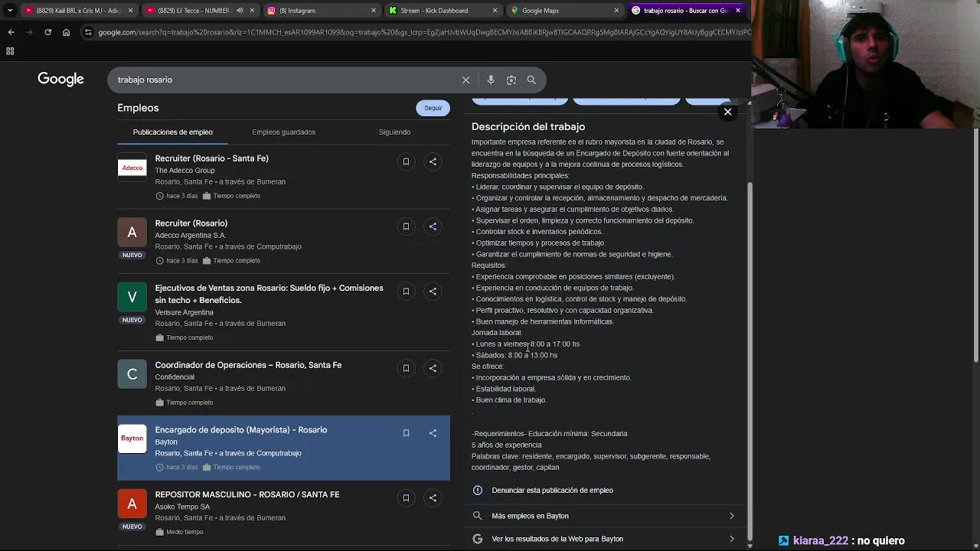Switch to the Stream - Kick Dashboard tab
Screen dimensions: 980x551
(443, 11)
